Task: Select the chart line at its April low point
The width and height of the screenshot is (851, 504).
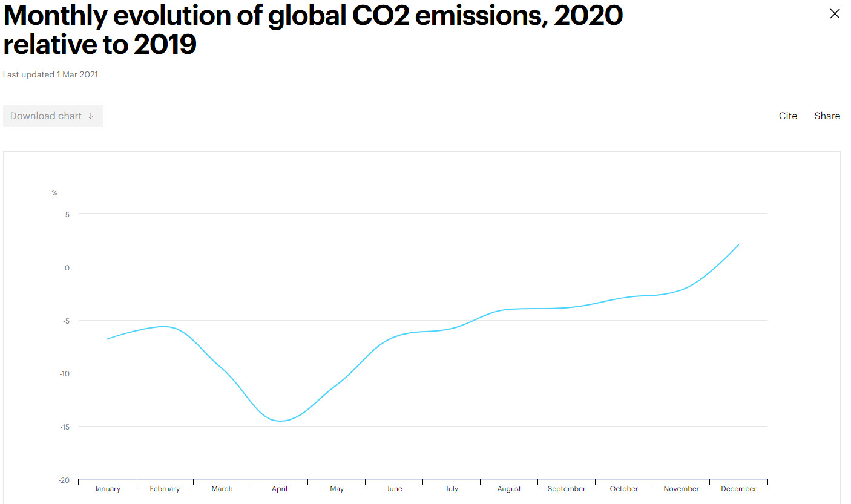Action: tap(280, 419)
